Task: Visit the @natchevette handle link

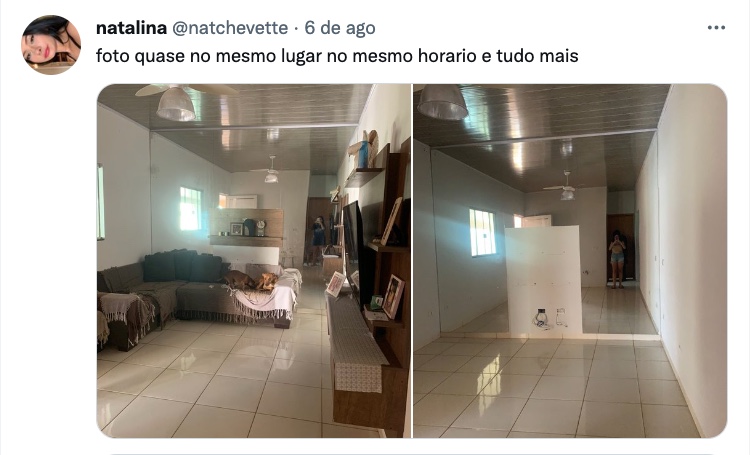Action: pos(230,28)
